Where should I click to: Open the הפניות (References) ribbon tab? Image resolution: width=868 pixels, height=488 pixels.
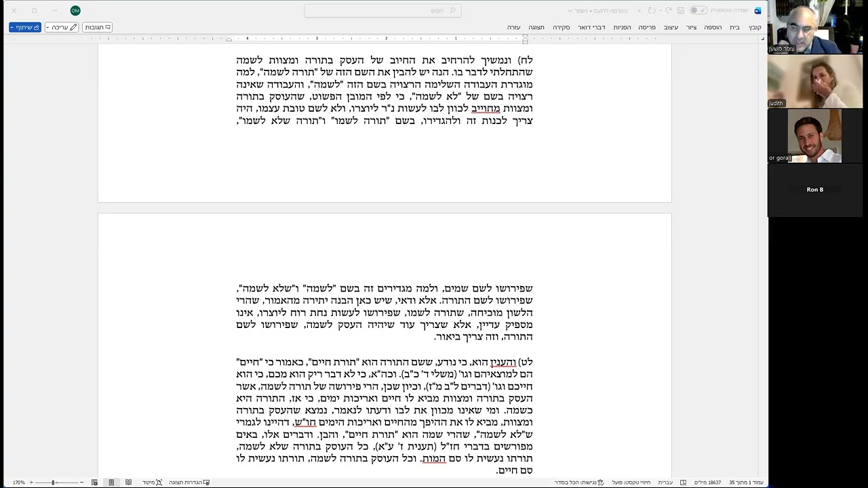coord(622,27)
